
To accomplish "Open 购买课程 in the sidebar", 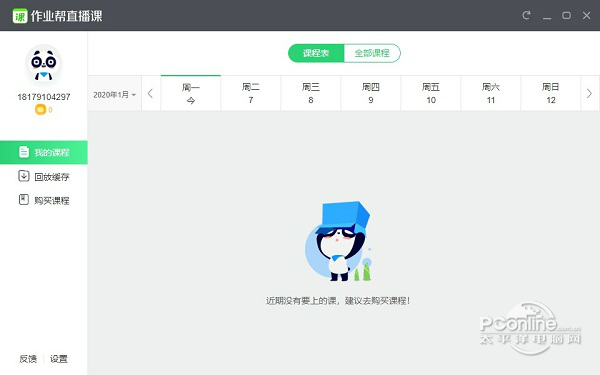I will coord(44,200).
